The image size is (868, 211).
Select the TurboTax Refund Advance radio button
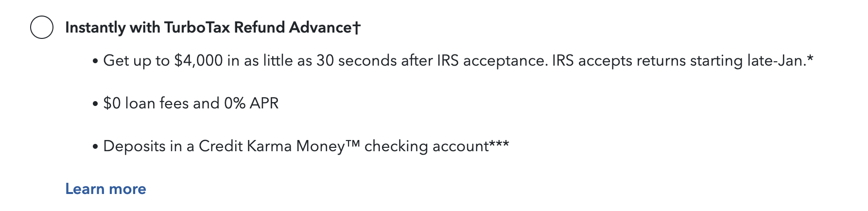coord(42,27)
